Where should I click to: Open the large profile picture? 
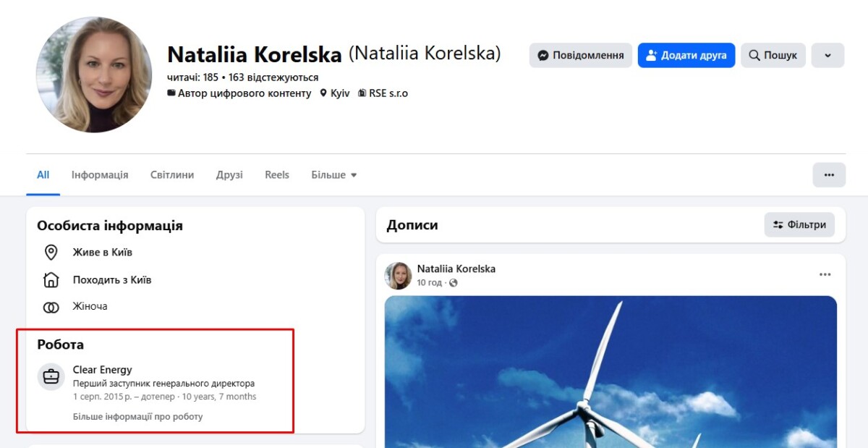coord(94,75)
